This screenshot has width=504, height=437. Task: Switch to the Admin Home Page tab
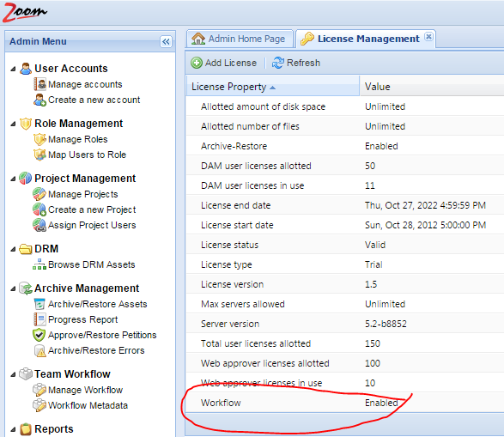click(240, 39)
